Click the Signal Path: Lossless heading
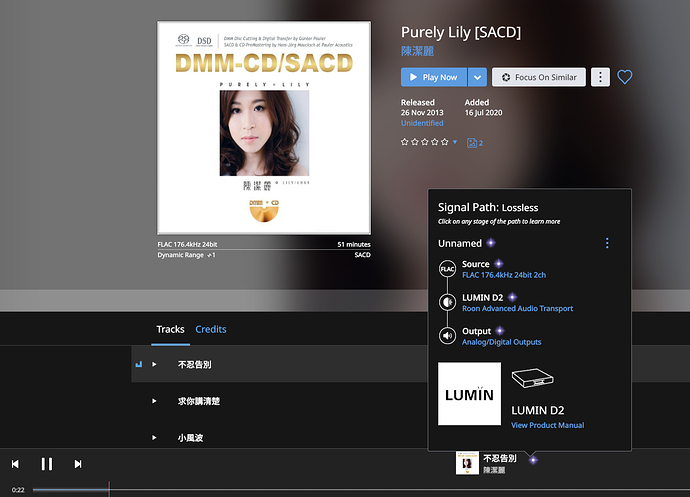The image size is (690, 497). pyautogui.click(x=488, y=207)
